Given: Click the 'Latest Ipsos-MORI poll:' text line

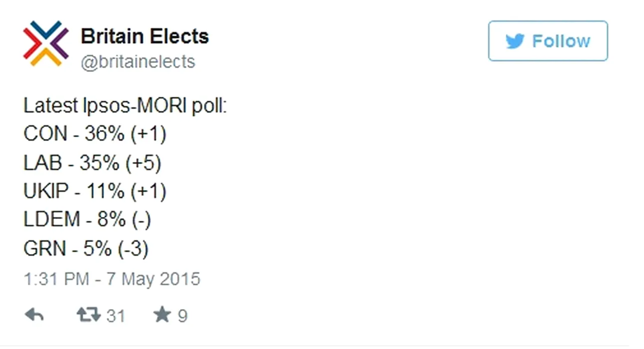Looking at the screenshot, I should (125, 106).
